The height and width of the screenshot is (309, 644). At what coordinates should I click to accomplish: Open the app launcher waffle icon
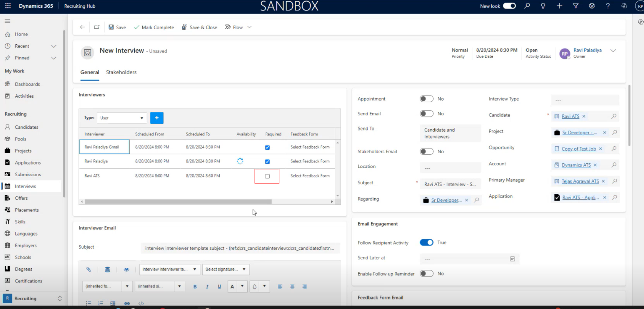pos(8,6)
